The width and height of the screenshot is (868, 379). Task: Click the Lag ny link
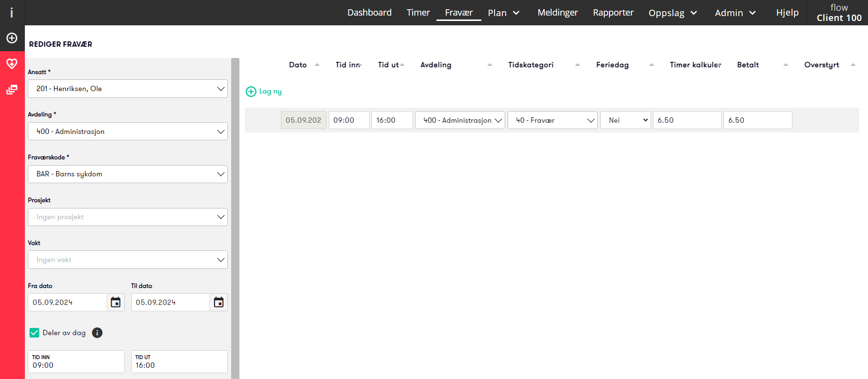click(271, 92)
